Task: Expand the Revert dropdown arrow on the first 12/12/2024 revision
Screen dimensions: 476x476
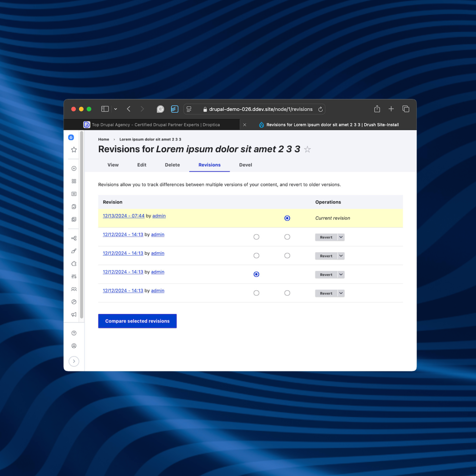Action: (x=341, y=237)
